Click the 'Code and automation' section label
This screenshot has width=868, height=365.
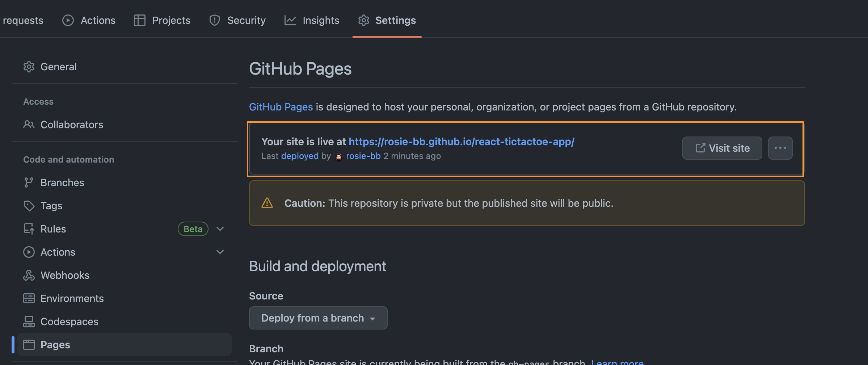pyautogui.click(x=69, y=159)
